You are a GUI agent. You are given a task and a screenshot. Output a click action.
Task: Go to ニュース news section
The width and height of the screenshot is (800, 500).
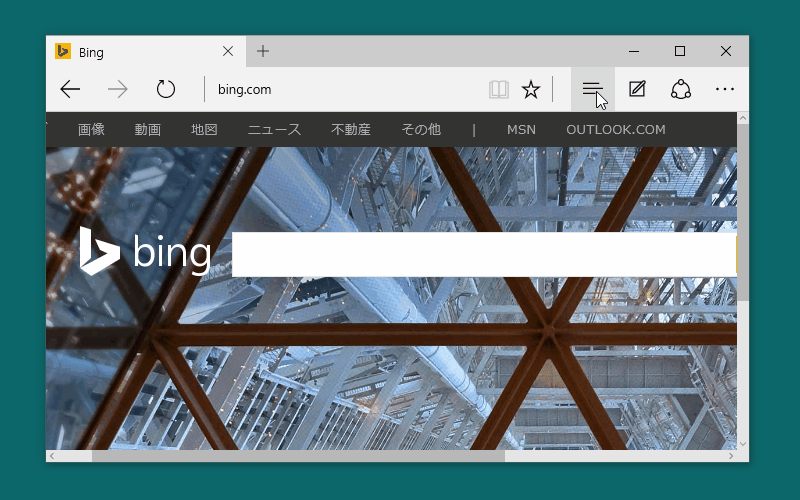[274, 130]
